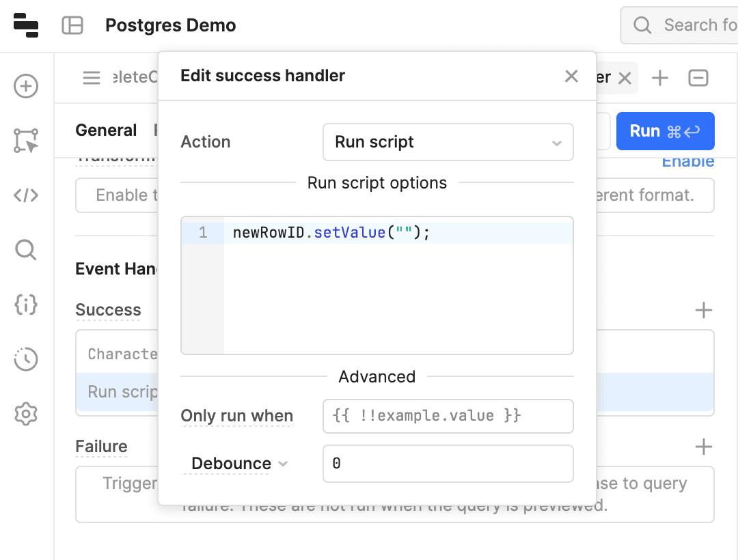
Task: Click the Debounce value input field
Action: (x=448, y=464)
